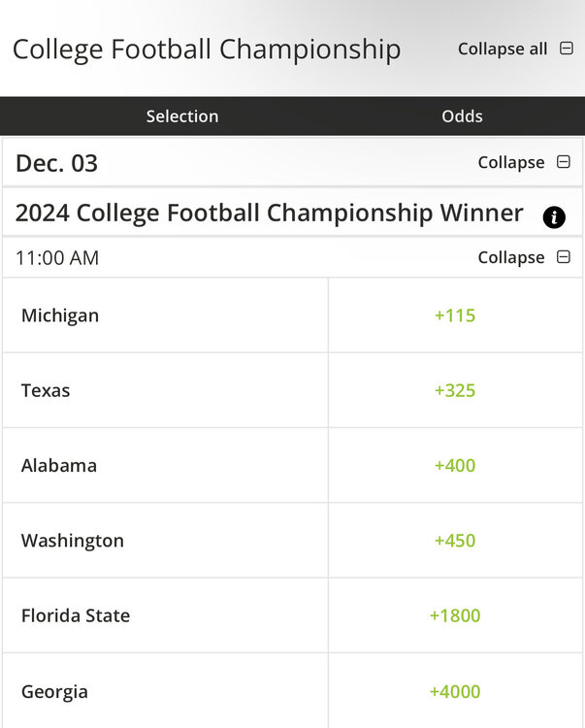Select Georgia +4000 odds
Viewport: 585px width, 728px height.
tap(455, 691)
